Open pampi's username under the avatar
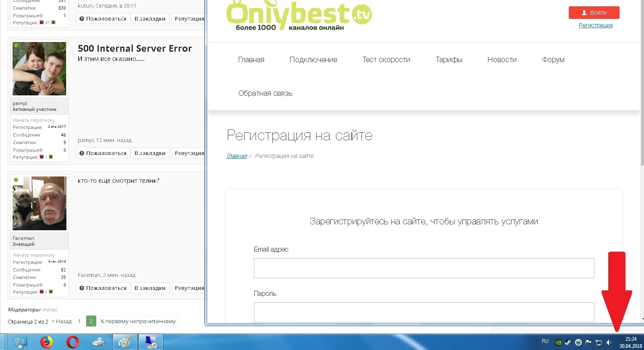Viewport: 644px width, 350px height. (x=20, y=103)
